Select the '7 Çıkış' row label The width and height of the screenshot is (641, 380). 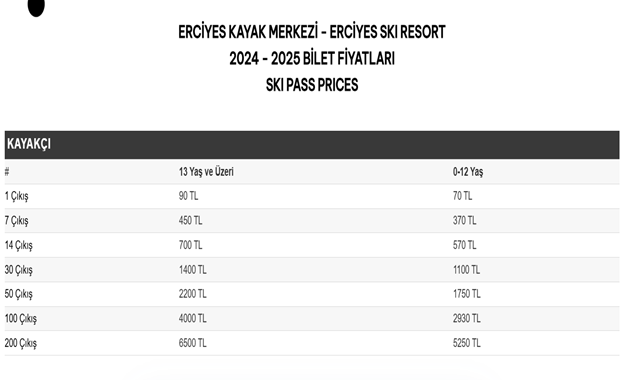17,221
